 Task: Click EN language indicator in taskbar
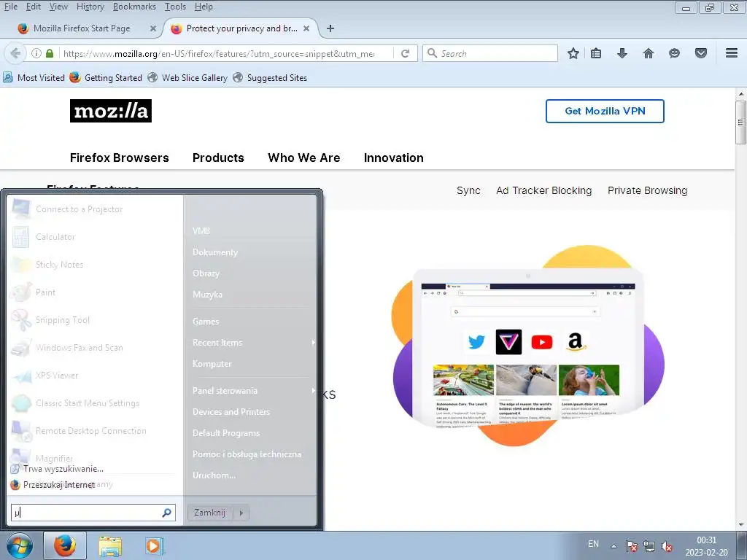pos(593,544)
